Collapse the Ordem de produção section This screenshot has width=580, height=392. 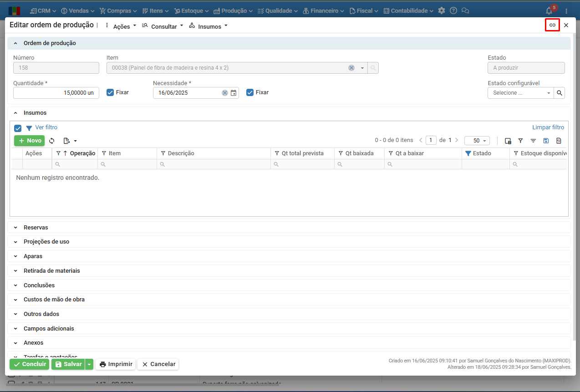click(x=15, y=43)
